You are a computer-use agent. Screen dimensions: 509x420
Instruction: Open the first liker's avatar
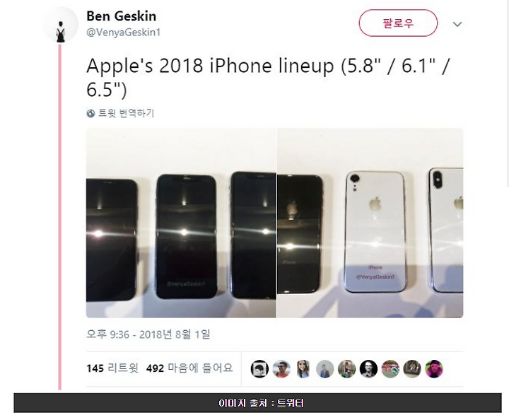(x=259, y=368)
